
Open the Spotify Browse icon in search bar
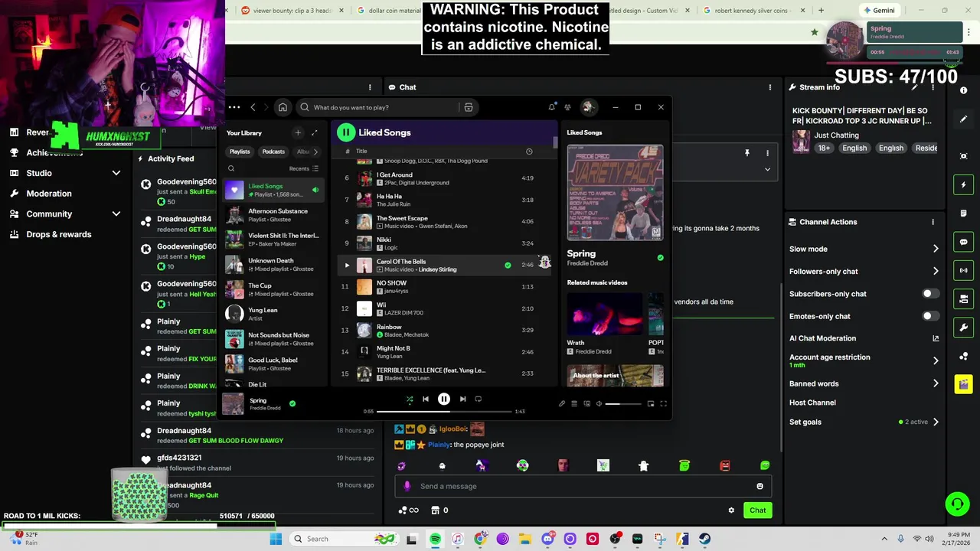(x=469, y=107)
